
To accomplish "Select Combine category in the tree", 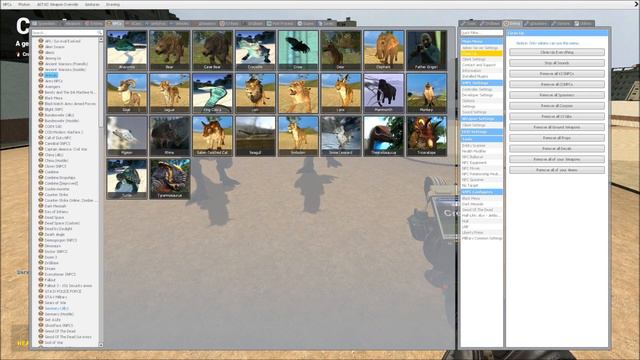I will [52, 172].
